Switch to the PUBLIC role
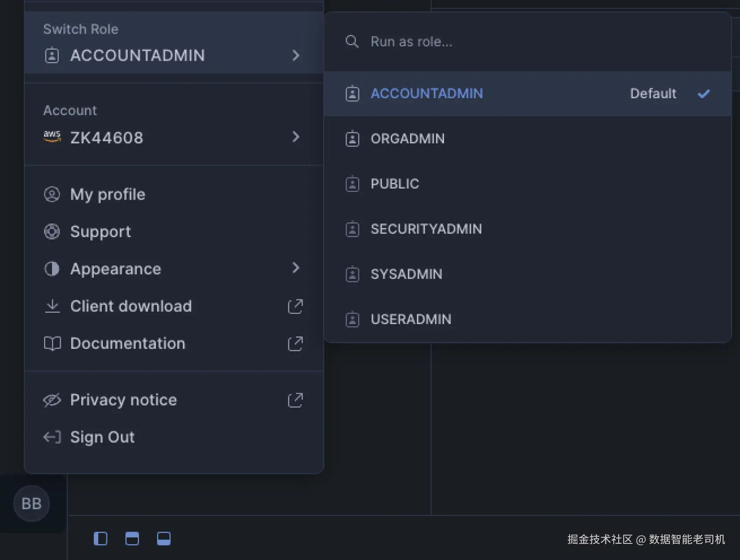This screenshot has height=560, width=740. pos(528,183)
